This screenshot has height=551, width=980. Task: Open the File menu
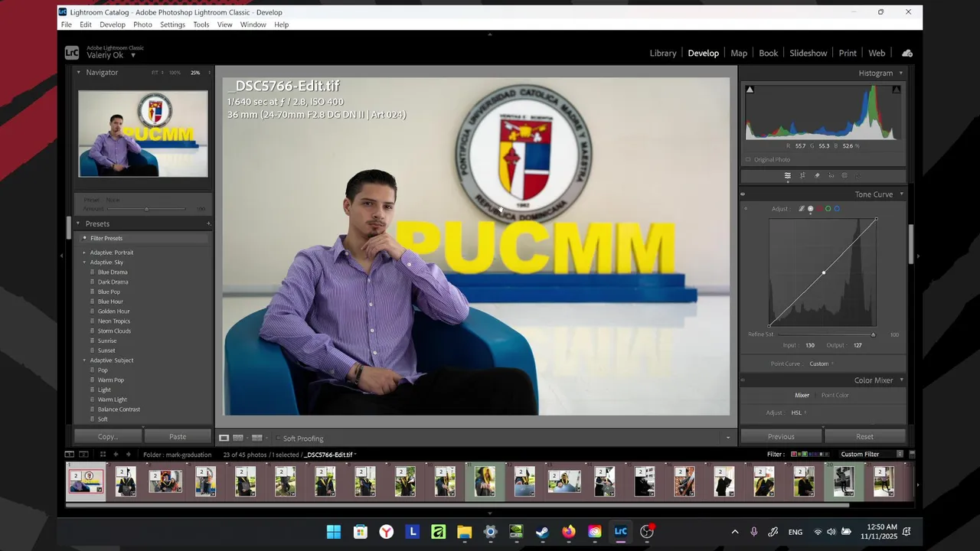point(67,24)
